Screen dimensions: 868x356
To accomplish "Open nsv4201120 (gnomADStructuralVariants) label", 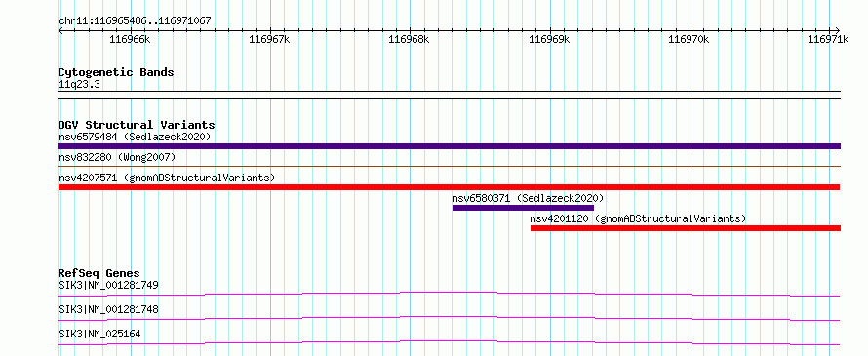I will coord(638,218).
